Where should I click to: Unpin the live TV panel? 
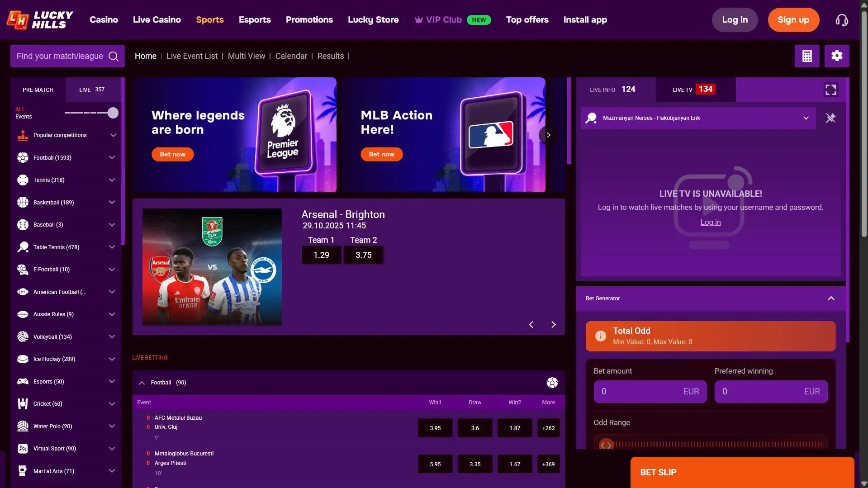[x=830, y=118]
